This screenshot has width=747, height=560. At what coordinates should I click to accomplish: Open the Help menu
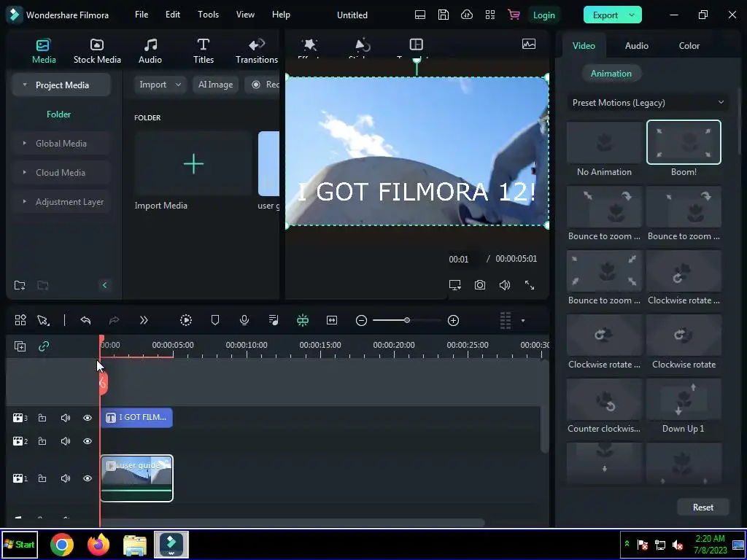(281, 15)
